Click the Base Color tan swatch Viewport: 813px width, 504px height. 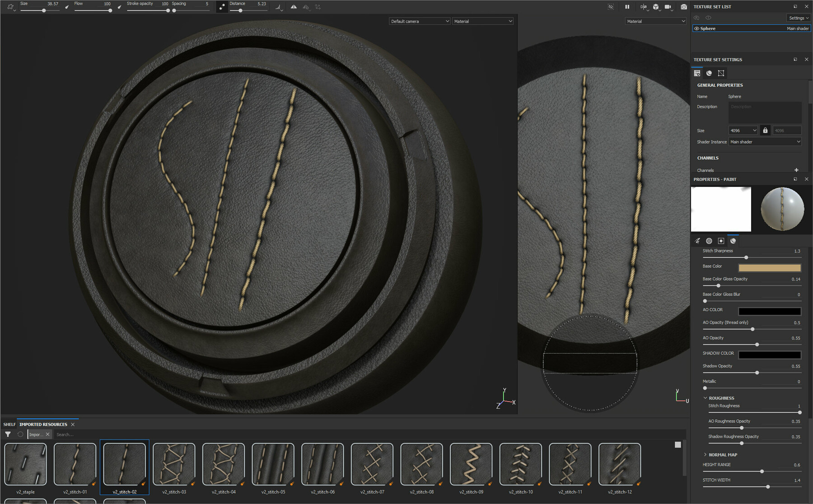[769, 268]
